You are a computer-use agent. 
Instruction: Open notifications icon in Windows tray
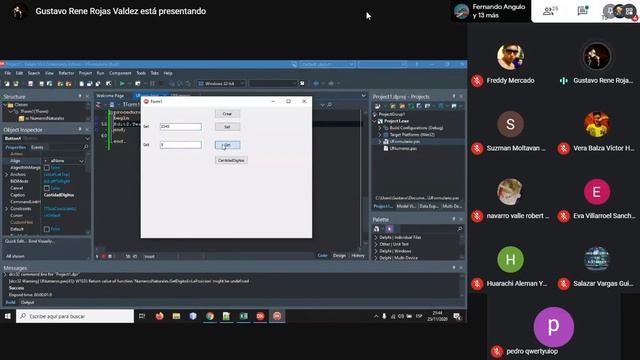tap(457, 316)
